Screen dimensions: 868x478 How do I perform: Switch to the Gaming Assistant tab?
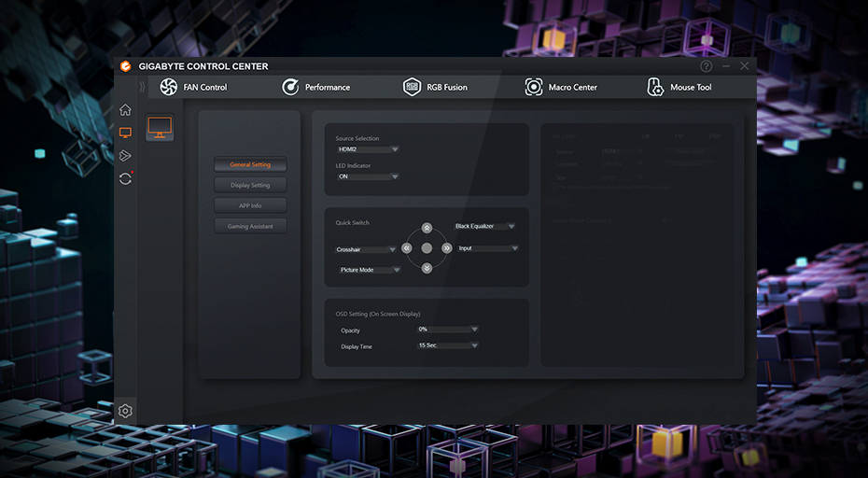pos(250,226)
